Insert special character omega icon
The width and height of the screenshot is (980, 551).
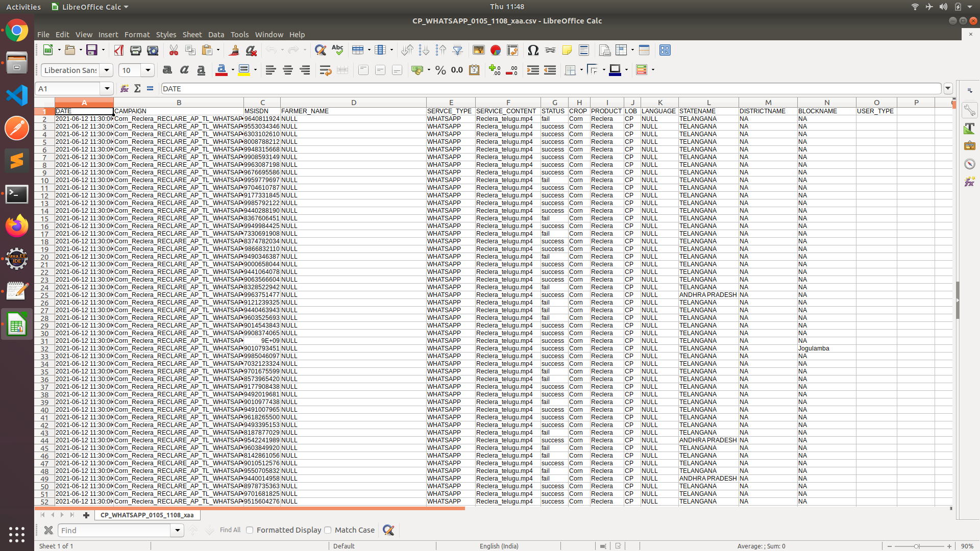pos(533,50)
